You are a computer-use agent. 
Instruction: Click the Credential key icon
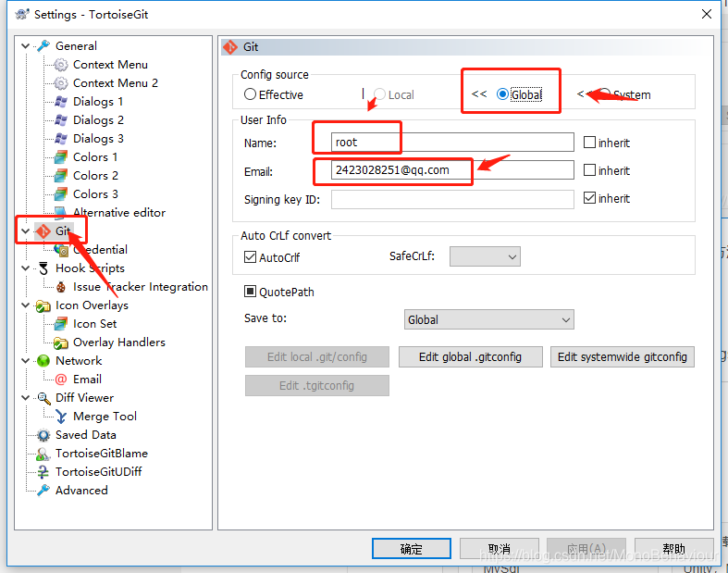(61, 250)
